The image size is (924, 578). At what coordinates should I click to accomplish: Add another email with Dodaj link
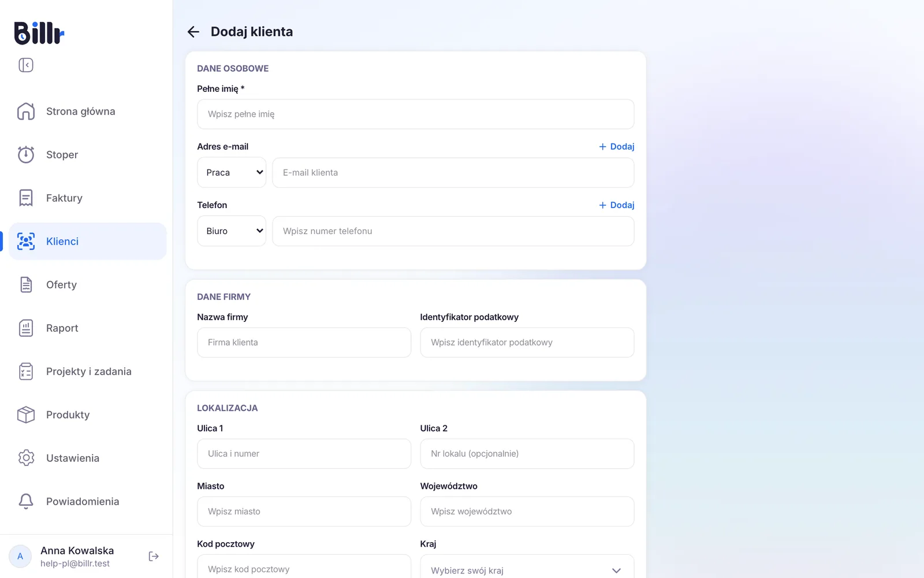(x=616, y=147)
